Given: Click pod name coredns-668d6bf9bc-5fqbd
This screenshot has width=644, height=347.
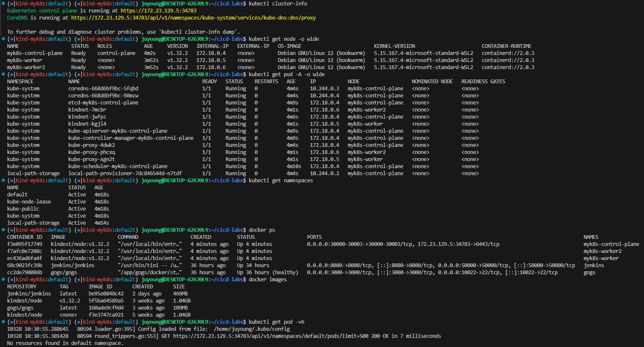Looking at the screenshot, I should point(103,89).
